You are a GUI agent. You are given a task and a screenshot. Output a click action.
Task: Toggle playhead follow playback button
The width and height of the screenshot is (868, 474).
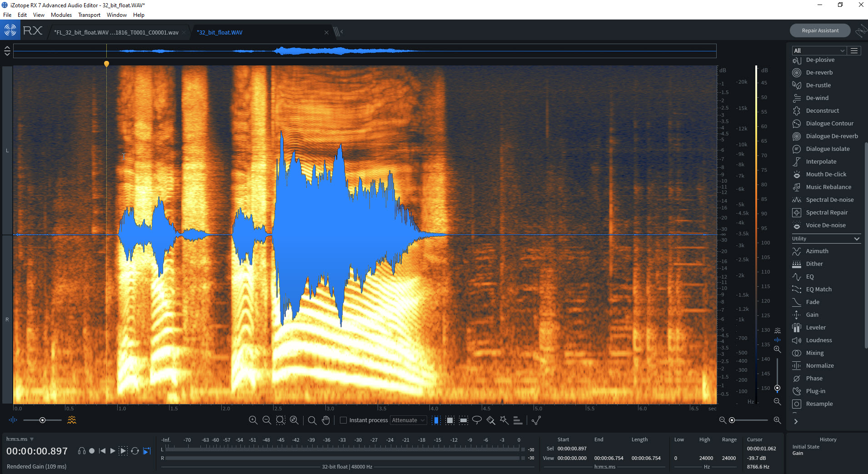[x=147, y=451]
